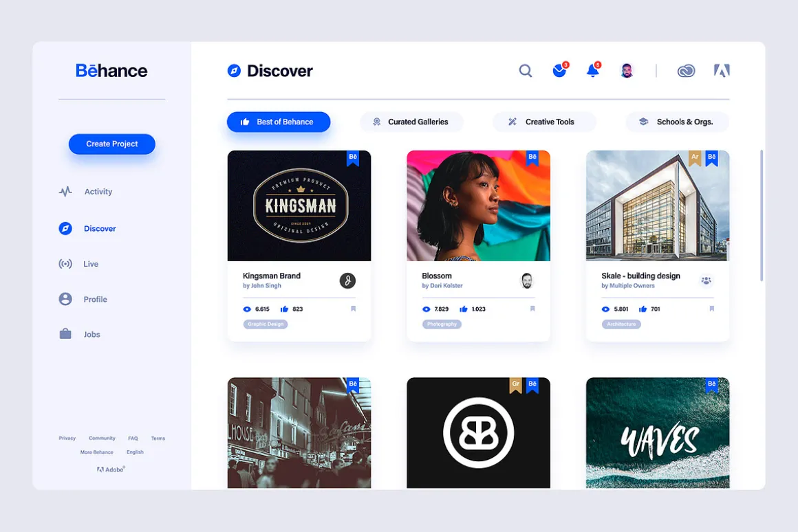Image resolution: width=798 pixels, height=532 pixels.
Task: Open John Singh's avatar on Kingsman card
Action: (347, 280)
